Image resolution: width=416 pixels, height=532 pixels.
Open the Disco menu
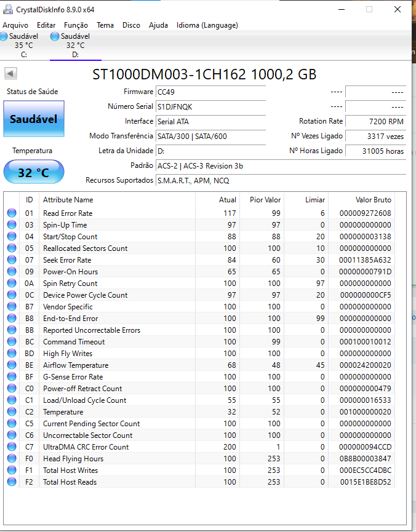tap(132, 25)
